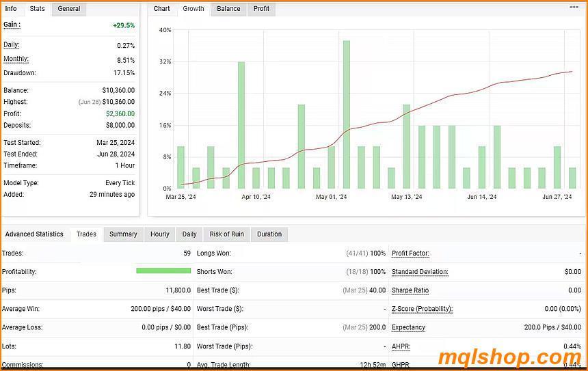This screenshot has width=588, height=371.
Task: Select the Duration tab
Action: click(x=269, y=234)
